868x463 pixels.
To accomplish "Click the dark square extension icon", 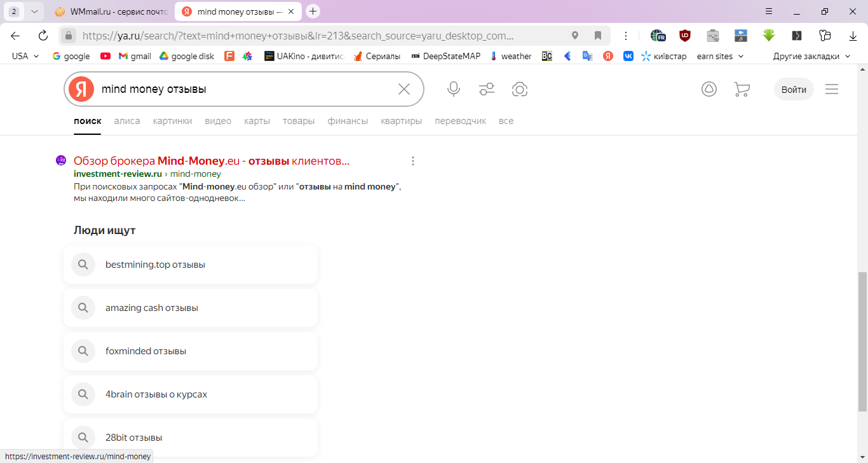I will (797, 36).
